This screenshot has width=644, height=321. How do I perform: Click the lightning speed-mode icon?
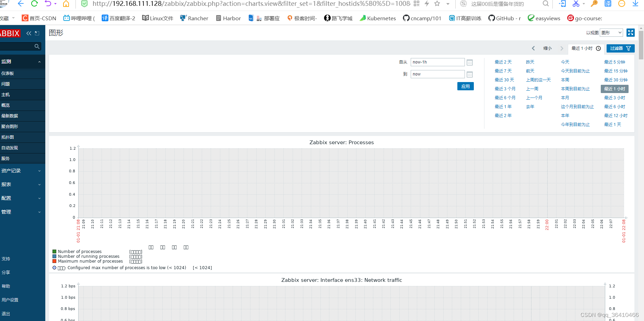[427, 4]
